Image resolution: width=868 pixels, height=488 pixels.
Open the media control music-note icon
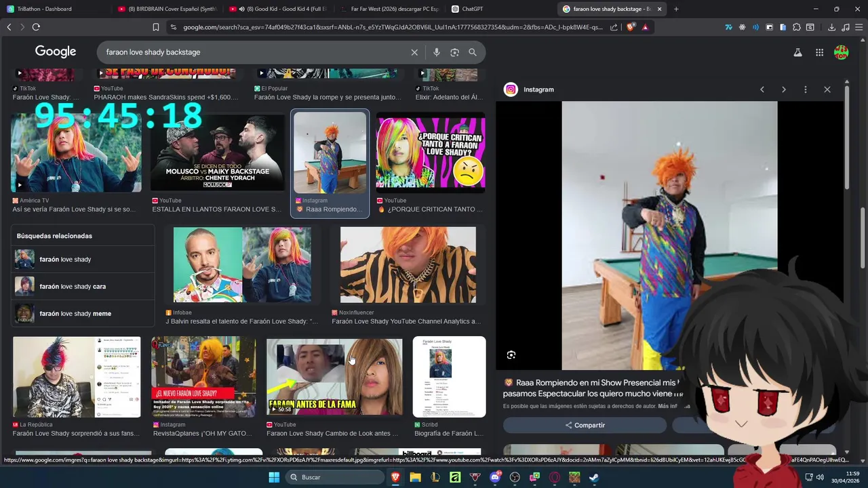[x=845, y=27]
